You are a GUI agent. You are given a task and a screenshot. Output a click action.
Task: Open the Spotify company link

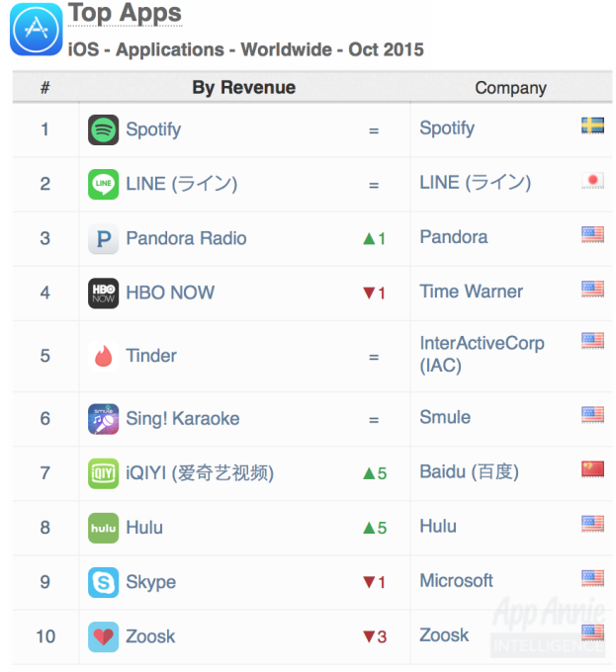pos(447,128)
